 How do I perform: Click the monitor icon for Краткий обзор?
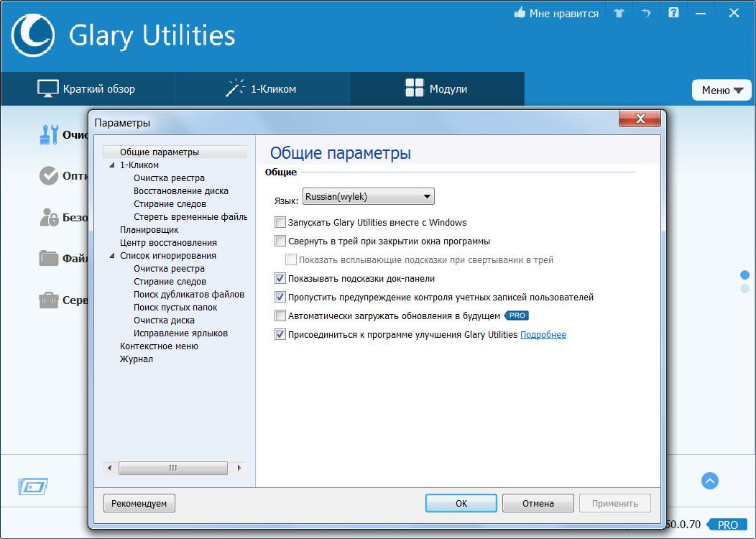(47, 88)
